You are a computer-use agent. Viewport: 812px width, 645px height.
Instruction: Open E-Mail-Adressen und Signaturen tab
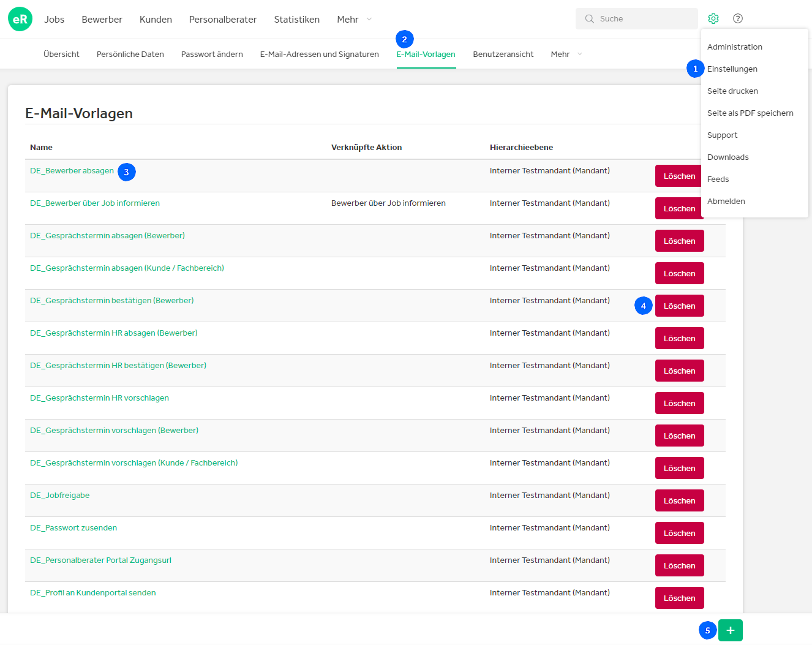click(320, 55)
